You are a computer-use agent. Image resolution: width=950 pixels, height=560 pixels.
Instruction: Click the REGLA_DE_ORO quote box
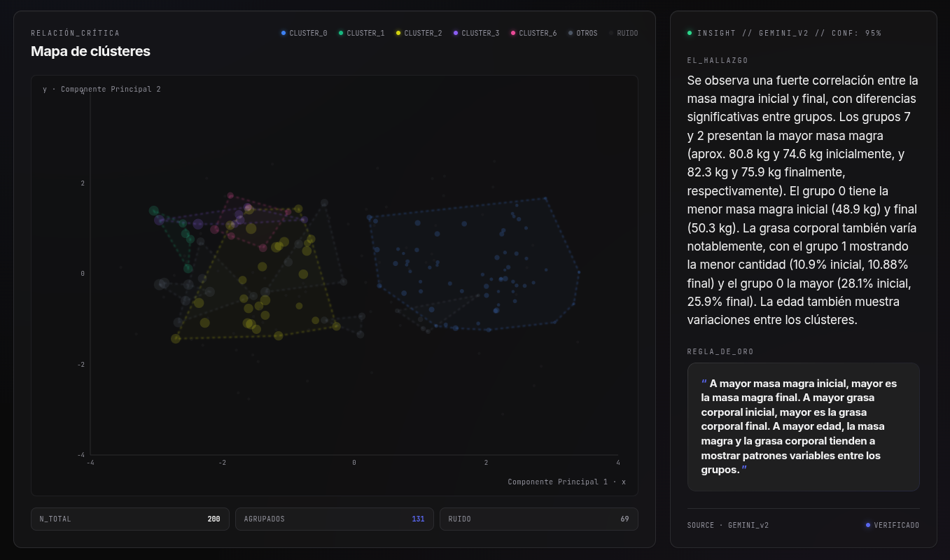click(804, 427)
